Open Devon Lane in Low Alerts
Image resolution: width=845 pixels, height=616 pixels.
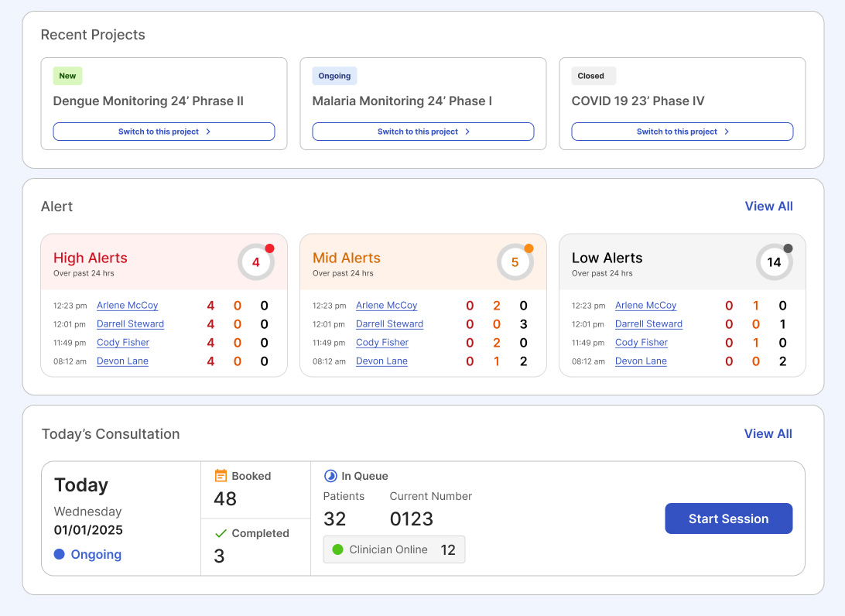tap(641, 361)
